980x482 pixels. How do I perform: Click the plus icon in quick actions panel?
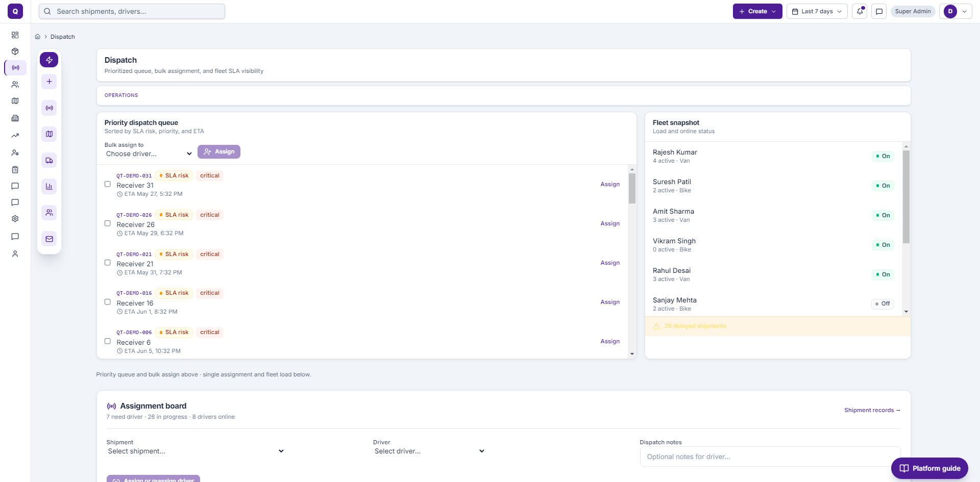49,82
